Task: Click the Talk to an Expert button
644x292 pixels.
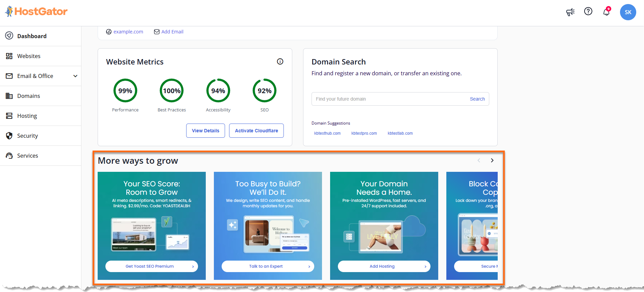Action: pos(268,266)
